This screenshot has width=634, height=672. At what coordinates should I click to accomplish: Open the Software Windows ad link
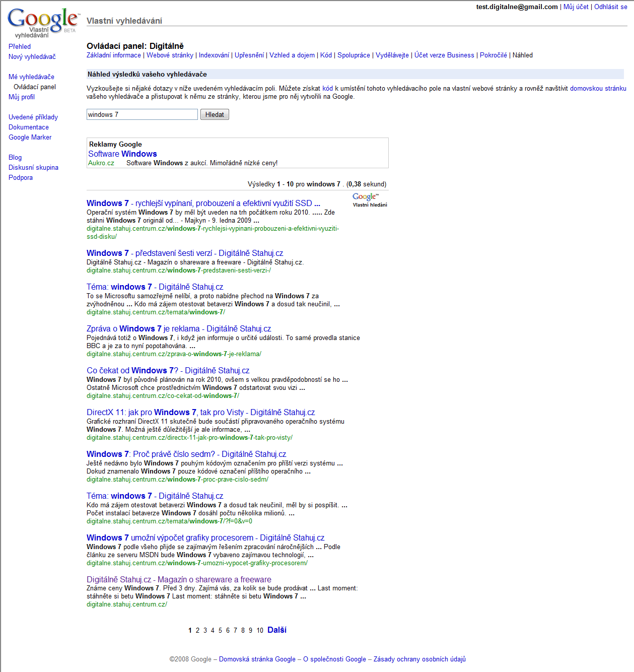122,154
